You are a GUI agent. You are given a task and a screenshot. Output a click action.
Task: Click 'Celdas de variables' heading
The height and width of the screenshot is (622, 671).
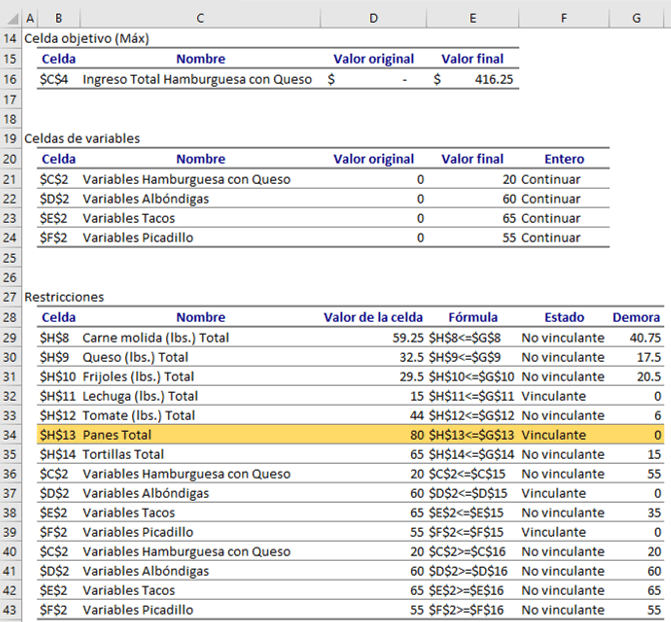point(82,138)
